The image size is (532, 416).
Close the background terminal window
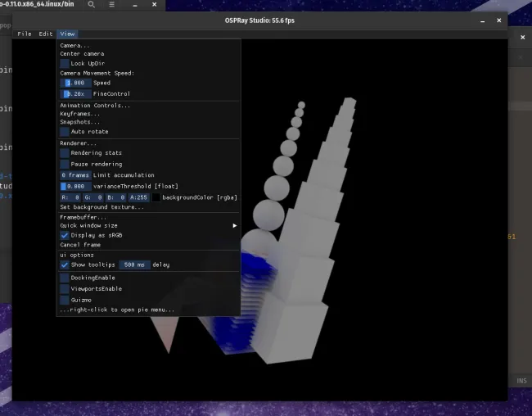tap(155, 4)
